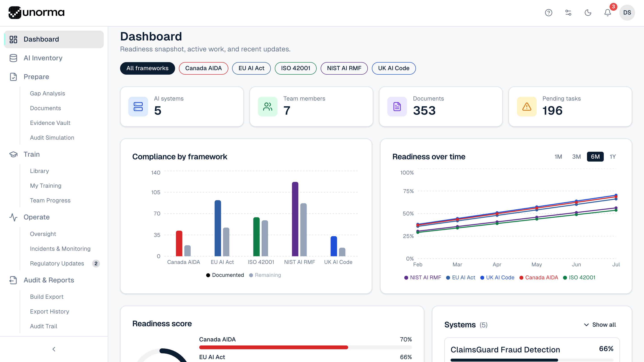The image size is (644, 362).
Task: Open the Pending tasks 196 card
Action: pos(570,107)
